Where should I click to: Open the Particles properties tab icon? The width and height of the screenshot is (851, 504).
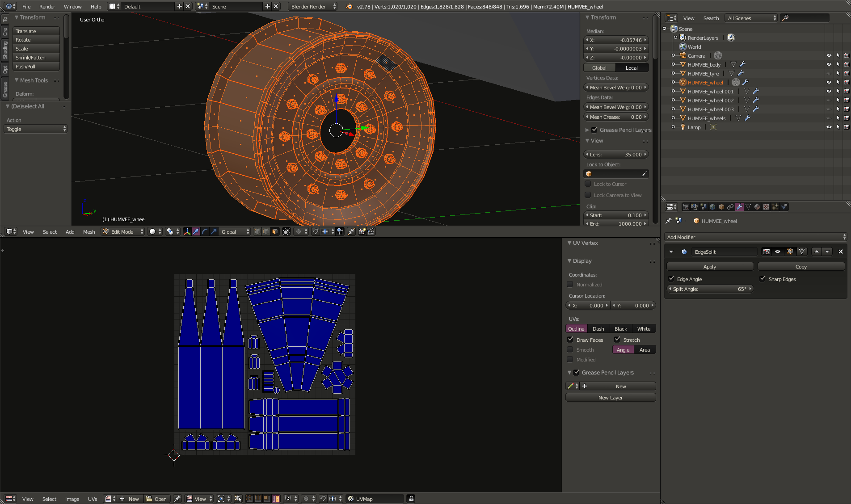pyautogui.click(x=775, y=207)
